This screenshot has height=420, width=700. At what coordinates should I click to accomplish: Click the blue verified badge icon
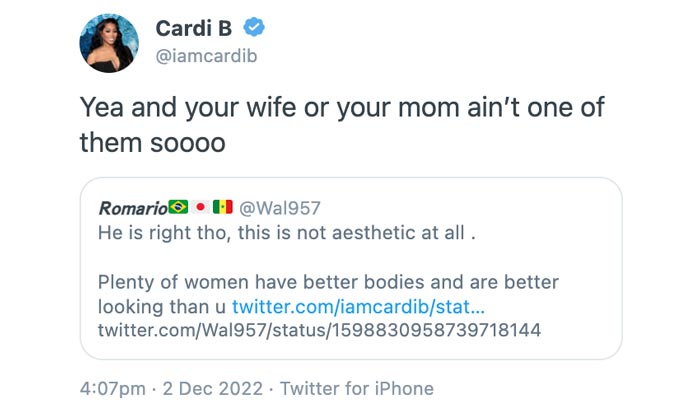tap(254, 30)
